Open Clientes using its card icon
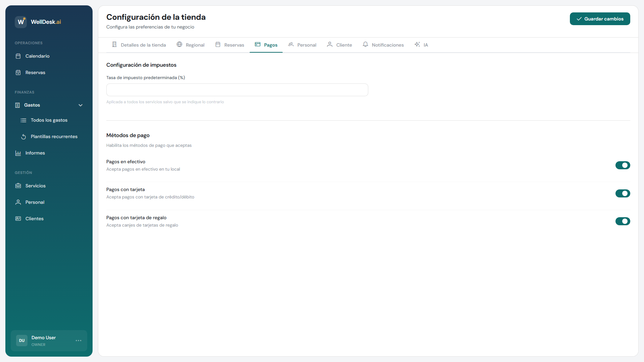Image resolution: width=644 pixels, height=362 pixels. pyautogui.click(x=18, y=219)
